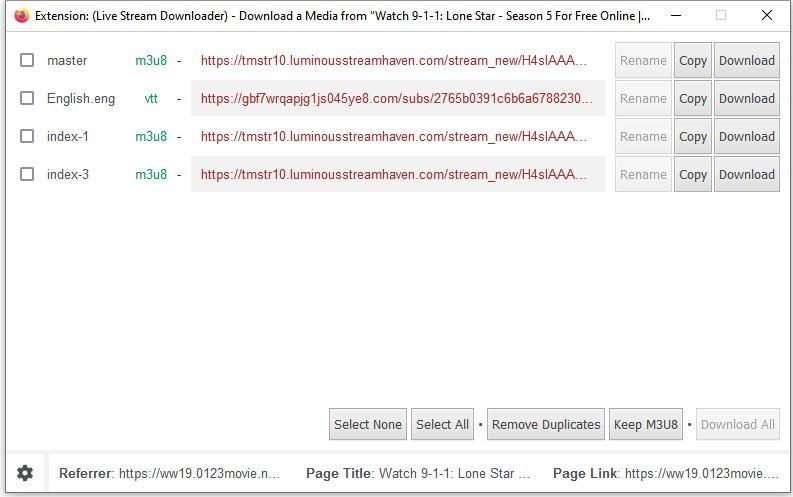Click the index-3 stream URL field
Image resolution: width=793 pixels, height=497 pixels.
[x=397, y=174]
